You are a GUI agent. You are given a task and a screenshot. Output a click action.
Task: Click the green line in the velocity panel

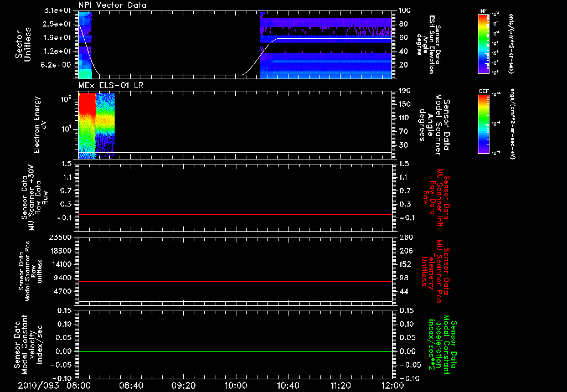(235, 351)
